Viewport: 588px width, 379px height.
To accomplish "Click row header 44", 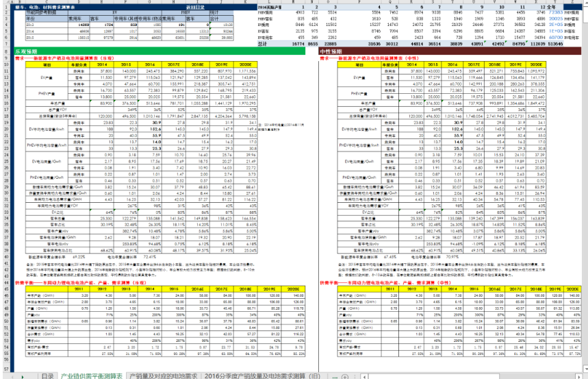I will (6, 282).
